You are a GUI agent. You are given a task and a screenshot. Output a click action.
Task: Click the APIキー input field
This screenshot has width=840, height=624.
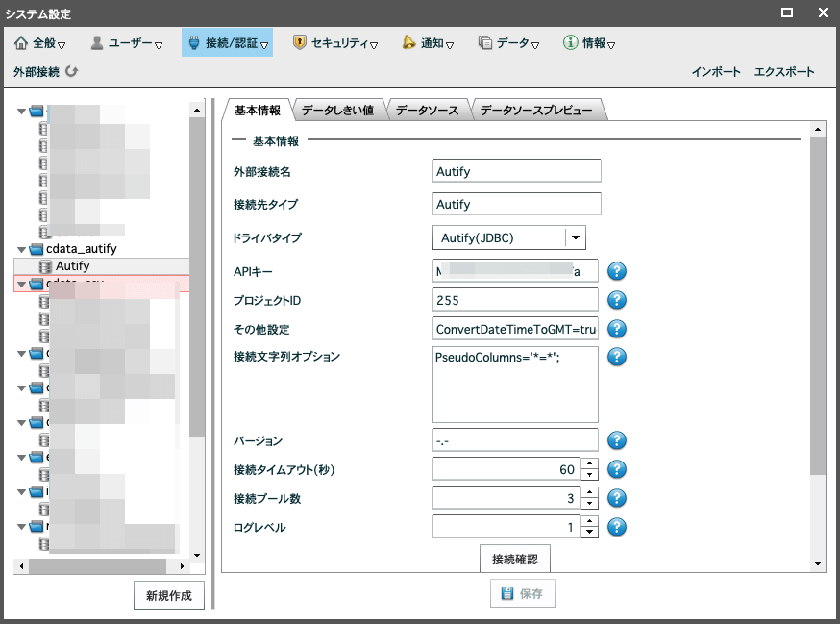tap(515, 271)
